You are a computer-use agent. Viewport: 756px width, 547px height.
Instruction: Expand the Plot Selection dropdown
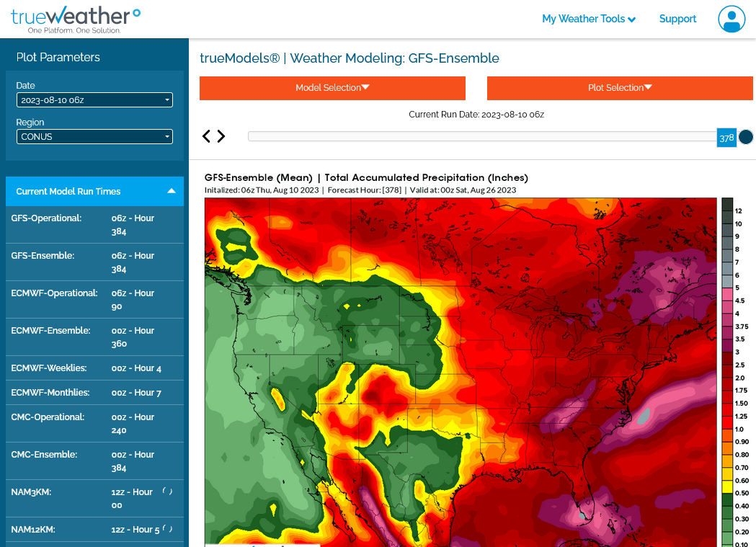click(620, 88)
